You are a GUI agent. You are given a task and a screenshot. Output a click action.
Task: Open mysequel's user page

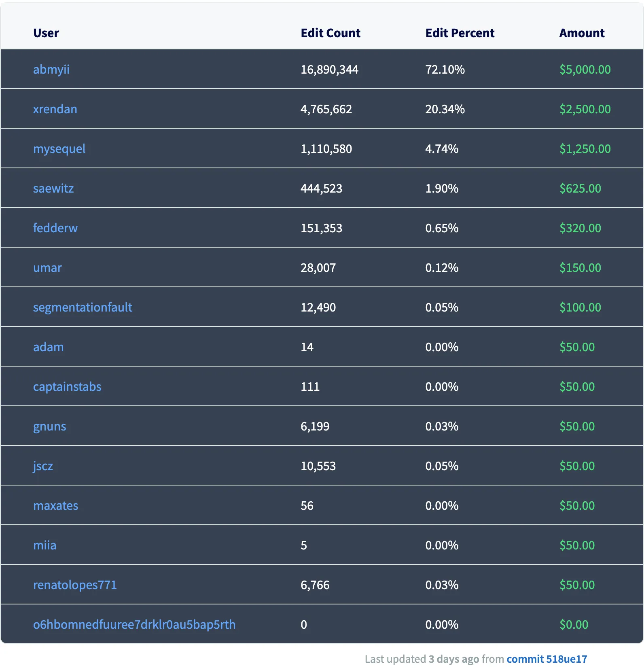coord(59,149)
